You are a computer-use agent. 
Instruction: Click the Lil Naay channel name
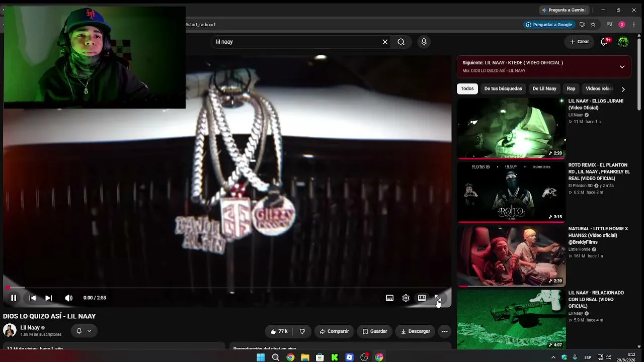coord(30,328)
